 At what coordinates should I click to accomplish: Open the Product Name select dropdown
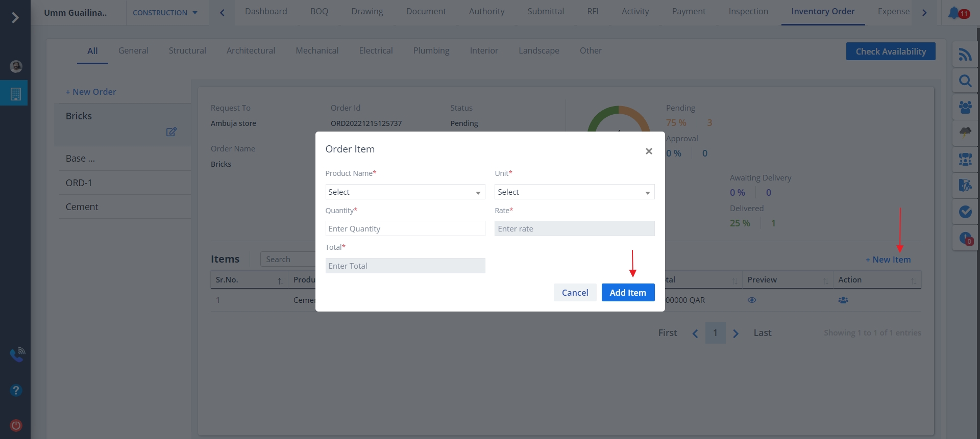point(405,192)
